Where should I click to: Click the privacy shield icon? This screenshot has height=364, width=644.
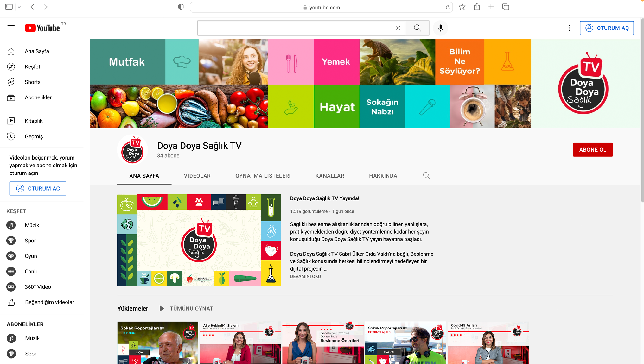tap(181, 7)
